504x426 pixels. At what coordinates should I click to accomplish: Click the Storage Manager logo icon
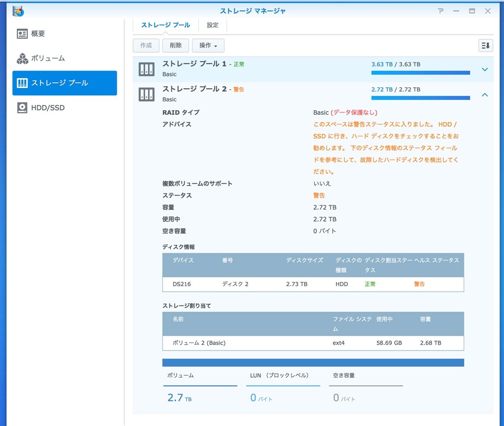(x=18, y=10)
